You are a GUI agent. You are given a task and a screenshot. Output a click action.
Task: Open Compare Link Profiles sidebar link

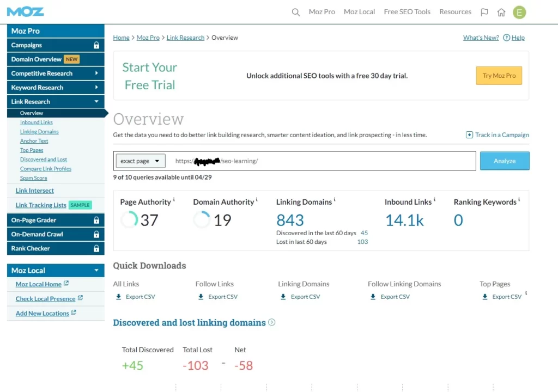pos(46,169)
